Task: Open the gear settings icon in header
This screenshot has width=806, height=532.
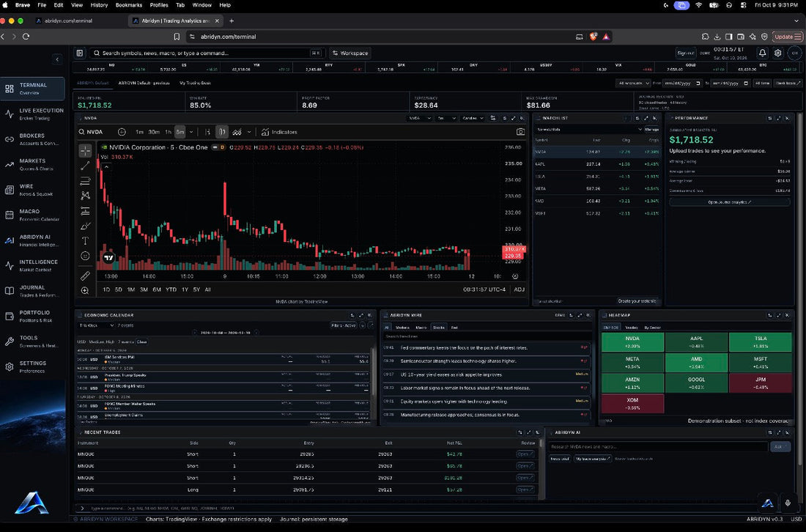Action: point(777,53)
